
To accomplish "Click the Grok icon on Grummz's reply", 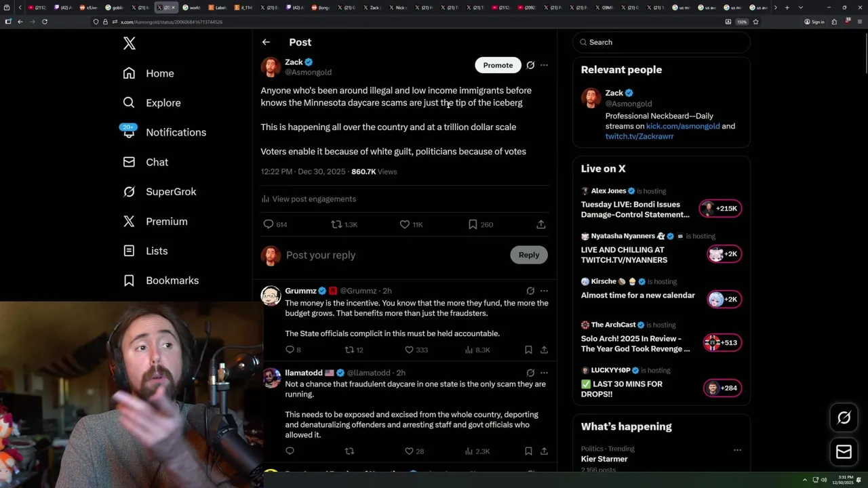I will (530, 291).
